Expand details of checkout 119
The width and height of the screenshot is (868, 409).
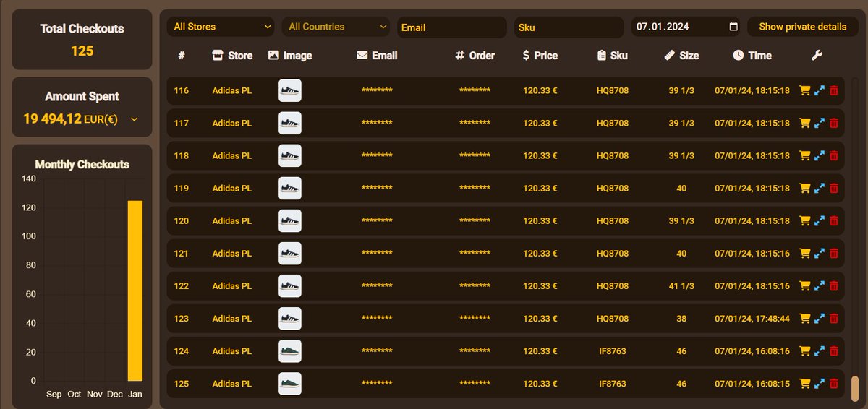coord(820,188)
